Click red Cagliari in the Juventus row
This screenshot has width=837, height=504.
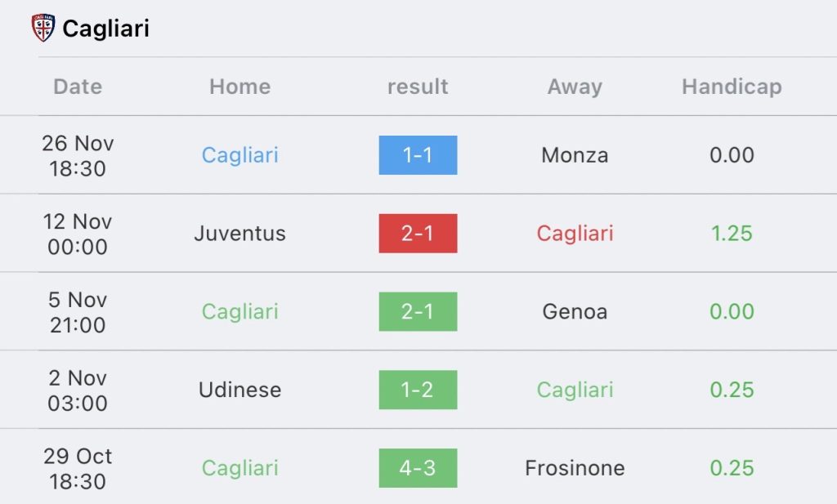[575, 234]
